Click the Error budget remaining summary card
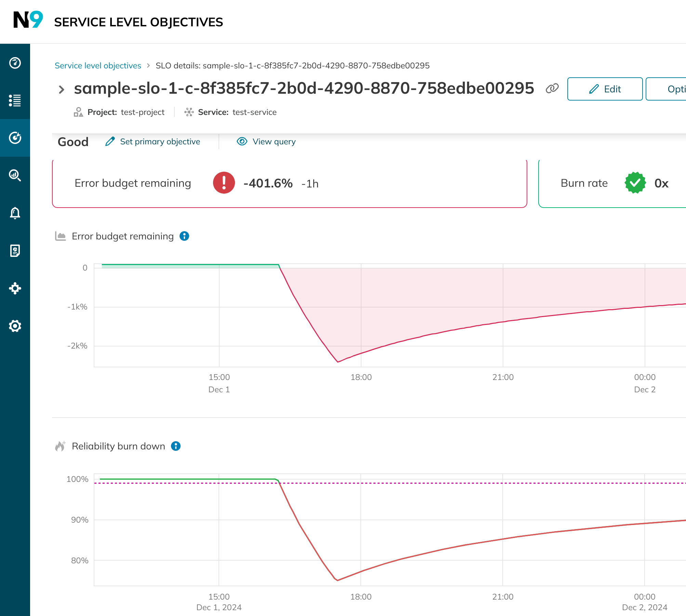 pos(289,183)
